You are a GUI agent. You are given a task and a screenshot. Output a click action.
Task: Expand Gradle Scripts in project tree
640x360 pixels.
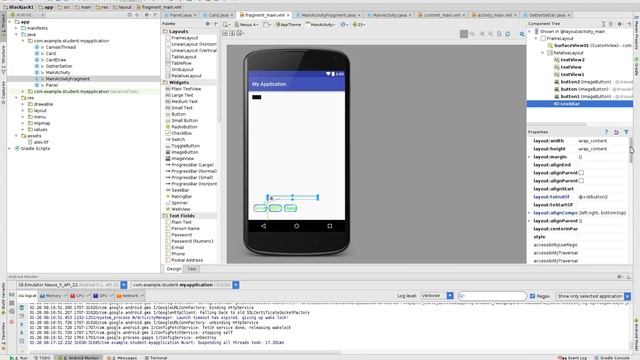[10, 149]
